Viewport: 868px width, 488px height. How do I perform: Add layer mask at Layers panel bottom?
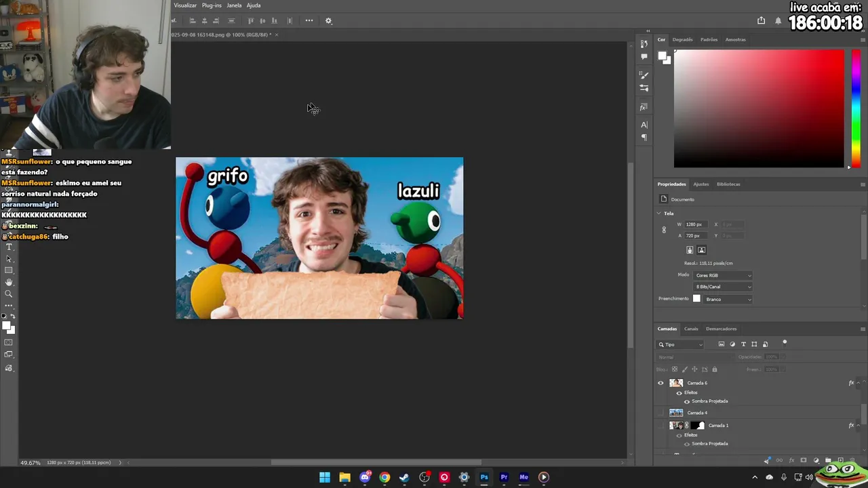[x=804, y=461]
